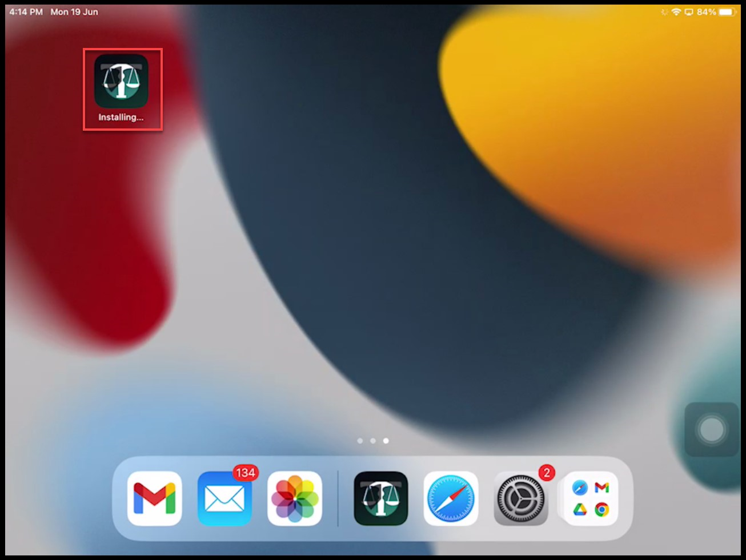The image size is (746, 560).
Task: Tap the battery indicator in status bar
Action: (728, 12)
